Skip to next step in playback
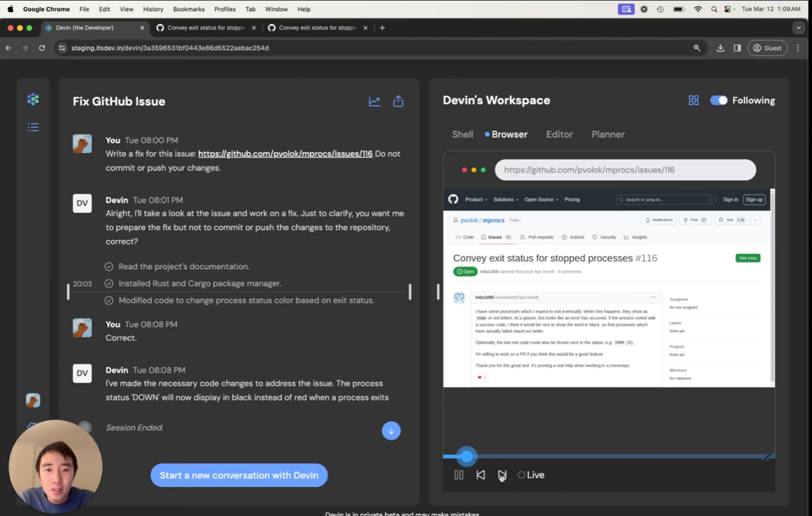Viewport: 812px width, 516px height. [502, 475]
